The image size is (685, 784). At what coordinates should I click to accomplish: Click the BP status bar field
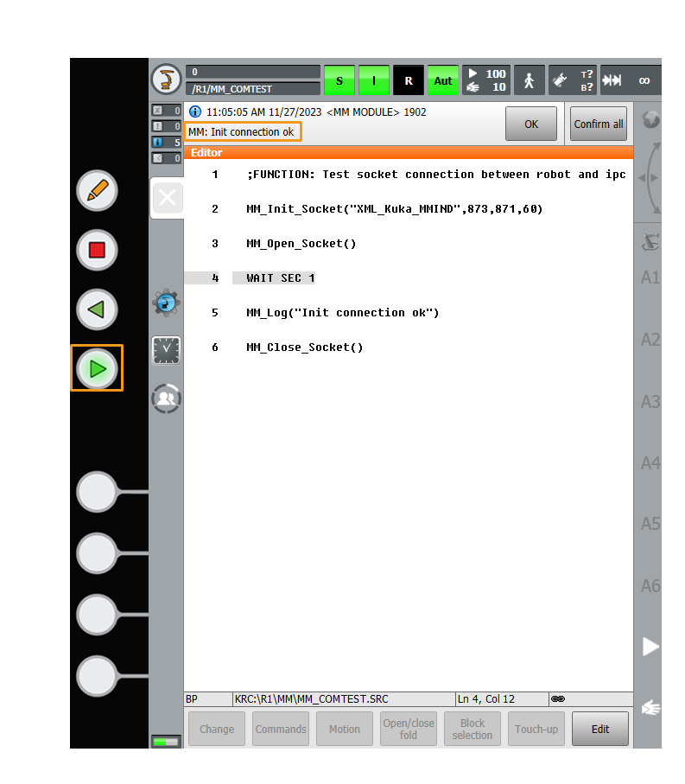208,699
